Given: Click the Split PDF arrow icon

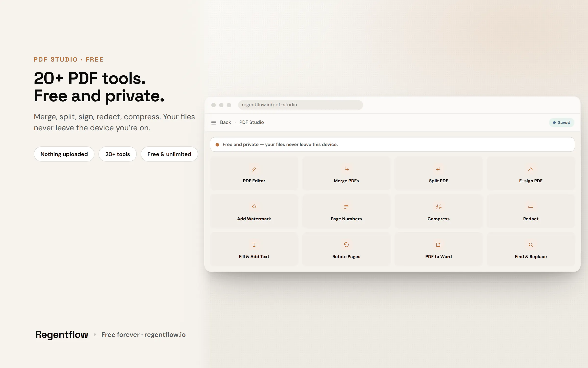Looking at the screenshot, I should click(438, 169).
